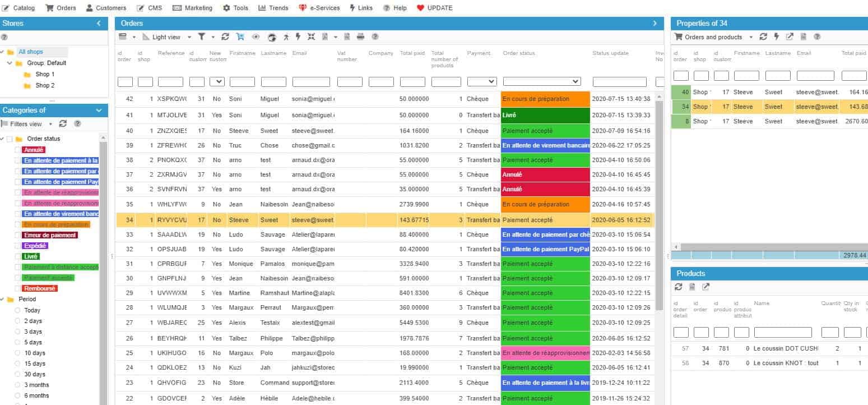The image size is (868, 405).
Task: Select Shop 2 in the stores tree
Action: 45,85
